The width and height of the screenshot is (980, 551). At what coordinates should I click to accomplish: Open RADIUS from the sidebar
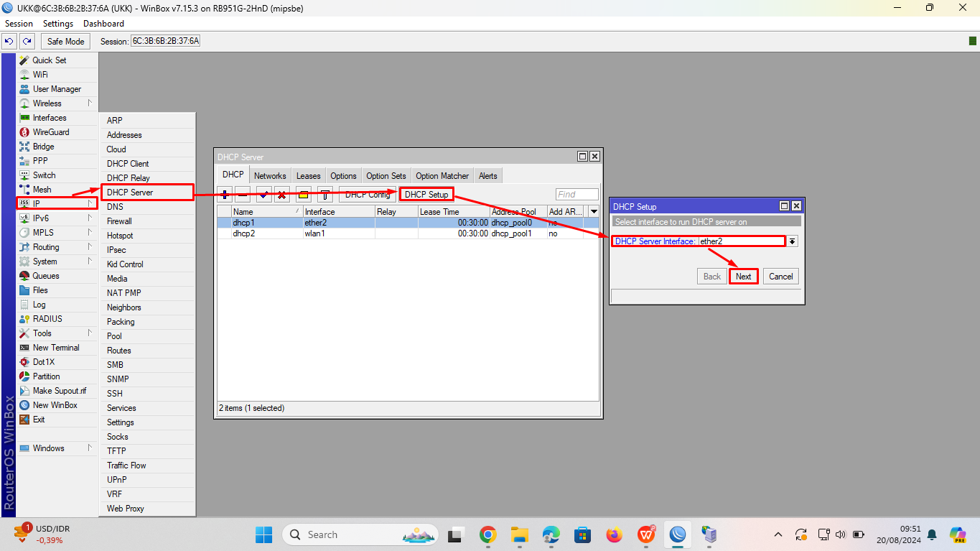(47, 319)
